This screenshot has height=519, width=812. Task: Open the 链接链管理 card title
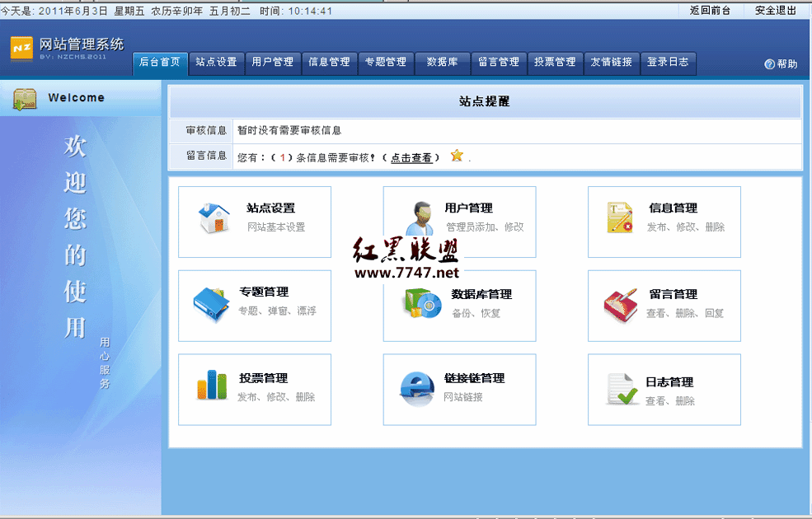click(x=474, y=378)
